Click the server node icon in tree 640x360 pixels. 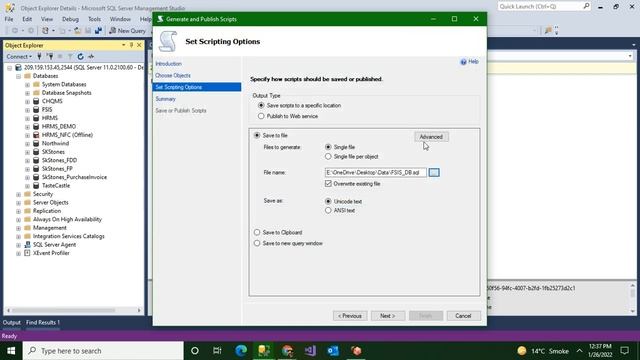pos(18,67)
